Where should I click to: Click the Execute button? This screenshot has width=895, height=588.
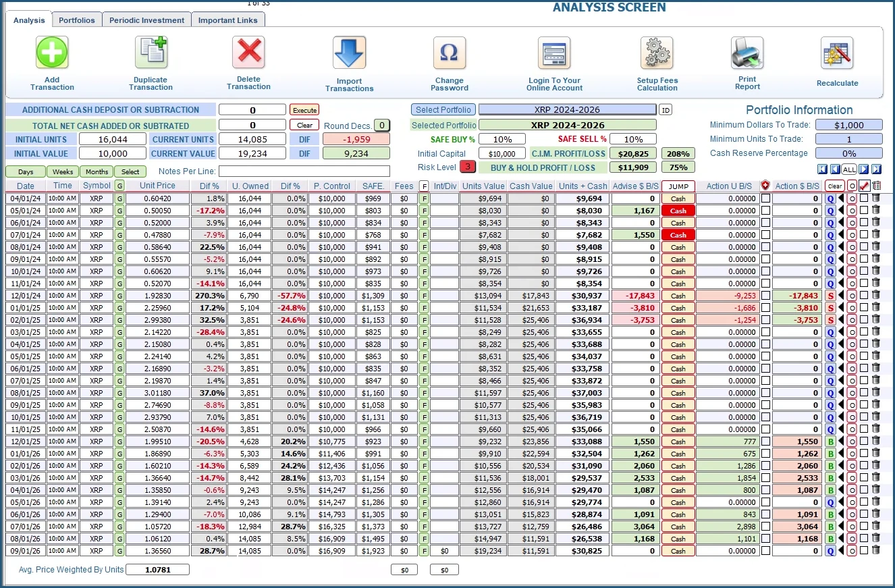pyautogui.click(x=304, y=109)
